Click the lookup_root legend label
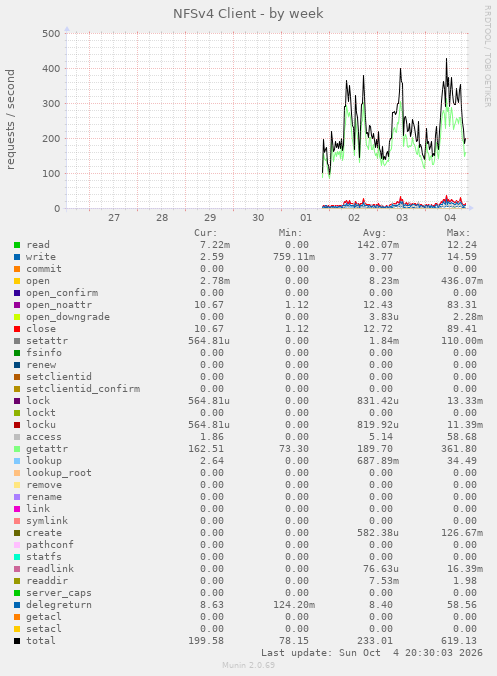This screenshot has height=676, width=497. click(59, 473)
